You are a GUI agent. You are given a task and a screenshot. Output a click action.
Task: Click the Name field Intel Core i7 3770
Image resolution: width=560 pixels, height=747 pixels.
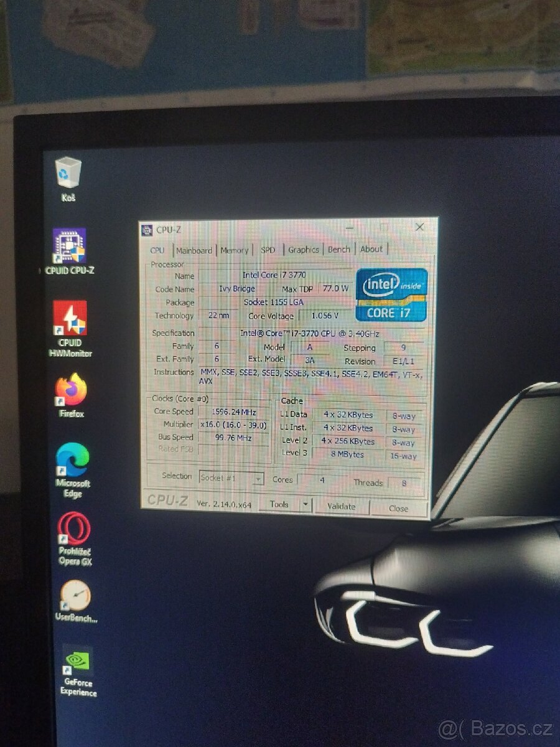(274, 275)
